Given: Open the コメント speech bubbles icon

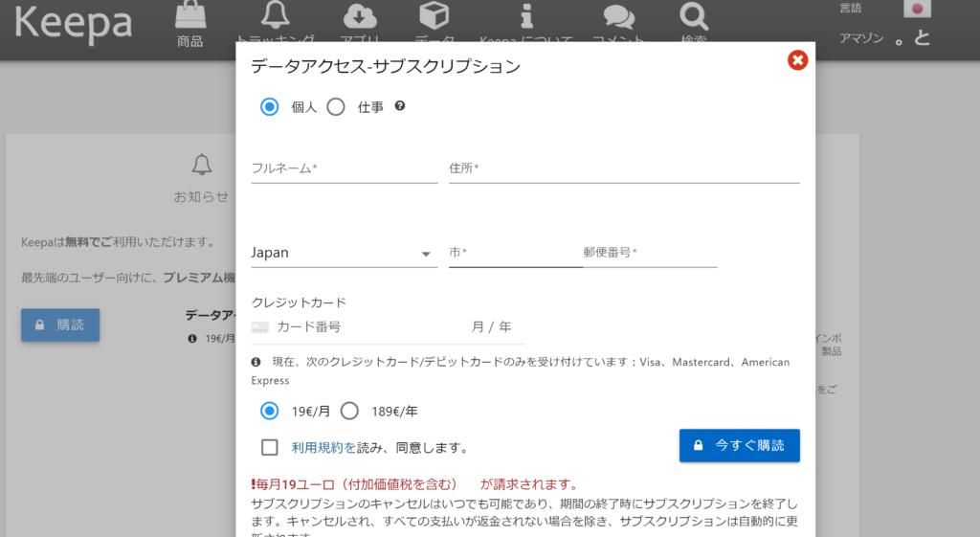Looking at the screenshot, I should pyautogui.click(x=618, y=16).
